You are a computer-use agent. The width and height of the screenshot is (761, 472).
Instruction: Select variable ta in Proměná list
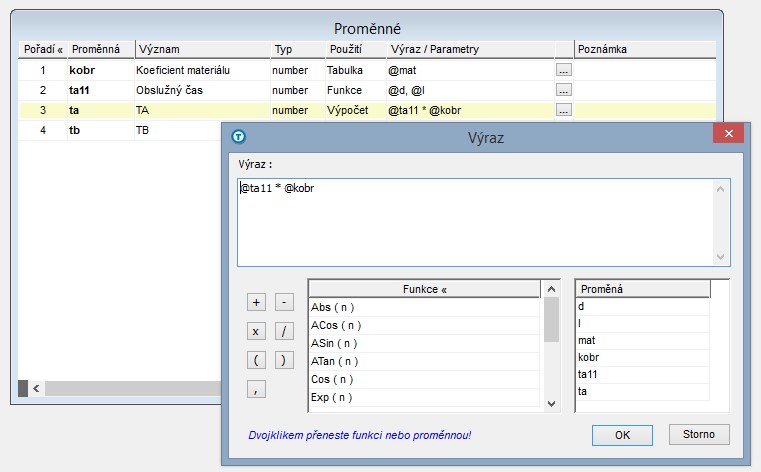643,391
